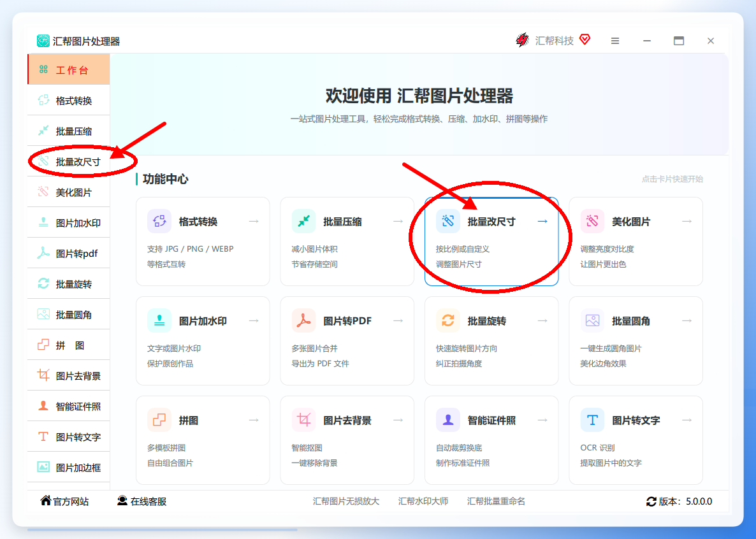Click arrow on 拼图 card
Viewport: 756px width, 539px height.
pos(254,420)
